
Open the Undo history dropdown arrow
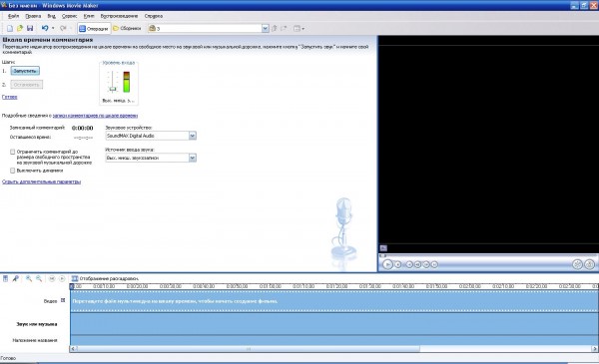pos(53,28)
